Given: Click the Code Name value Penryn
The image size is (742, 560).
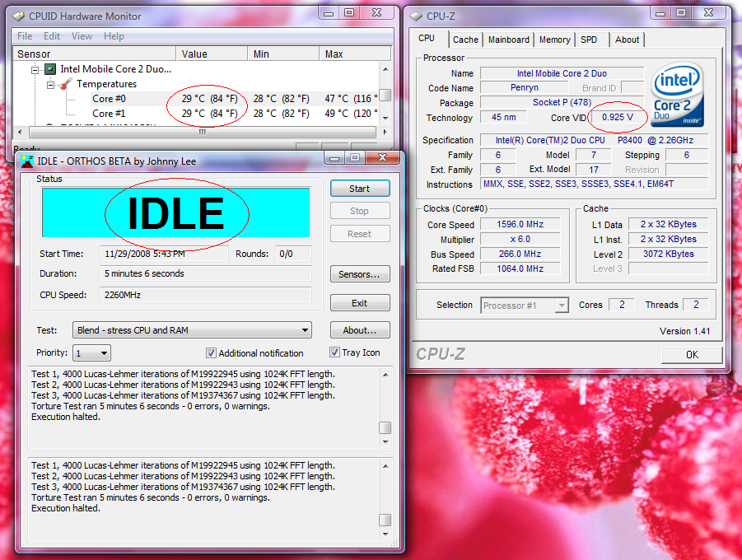Looking at the screenshot, I should (525, 87).
